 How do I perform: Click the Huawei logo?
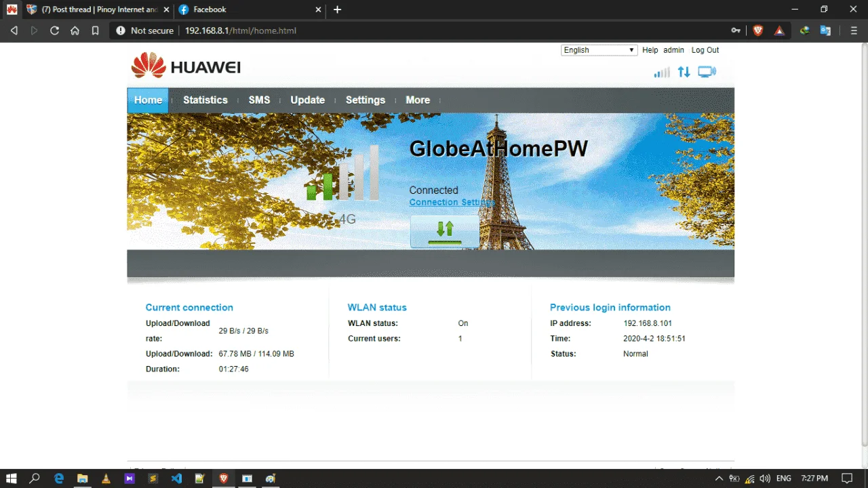[x=186, y=66]
